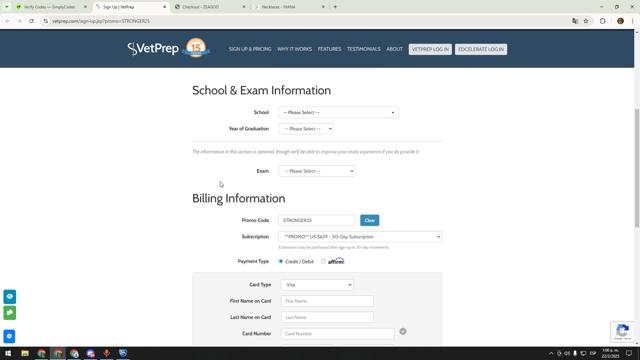The width and height of the screenshot is (640, 360).
Task: Open the translate page icon
Action: (575, 21)
